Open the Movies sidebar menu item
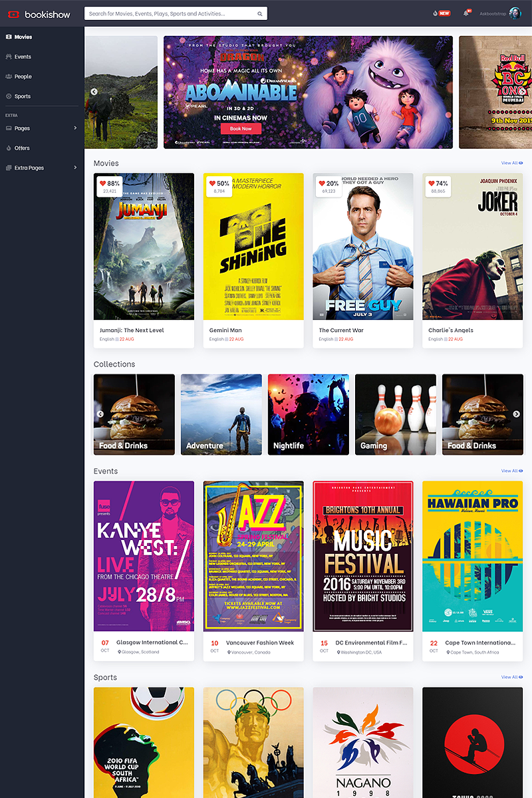Image resolution: width=532 pixels, height=798 pixels. click(x=42, y=37)
